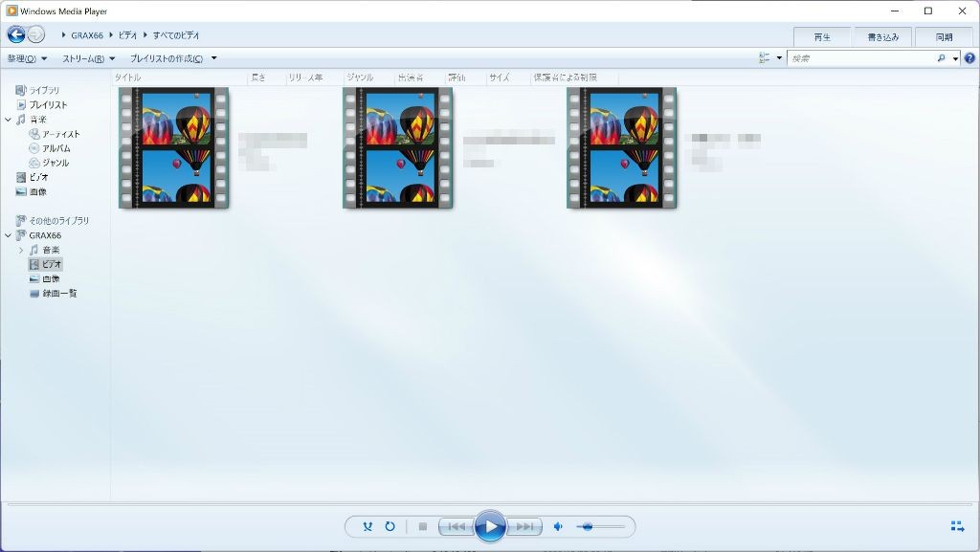Open the help question mark icon
The width and height of the screenshot is (980, 552).
[969, 58]
